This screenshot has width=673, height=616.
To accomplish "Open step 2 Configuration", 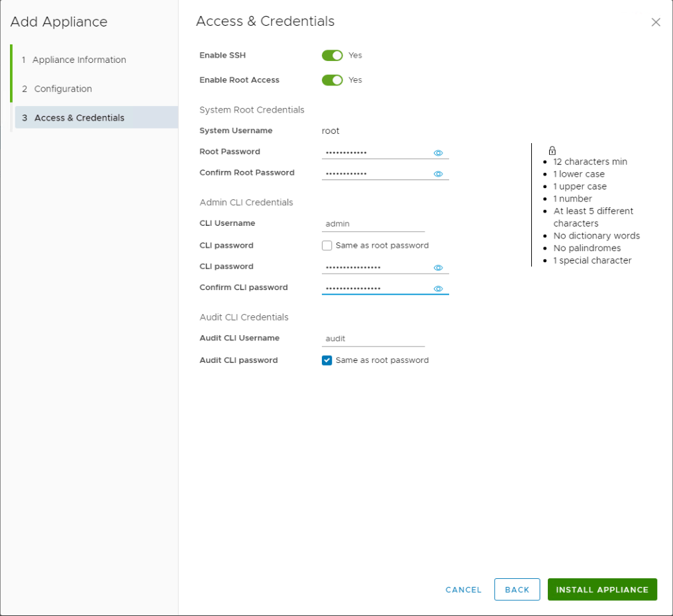I will (63, 89).
